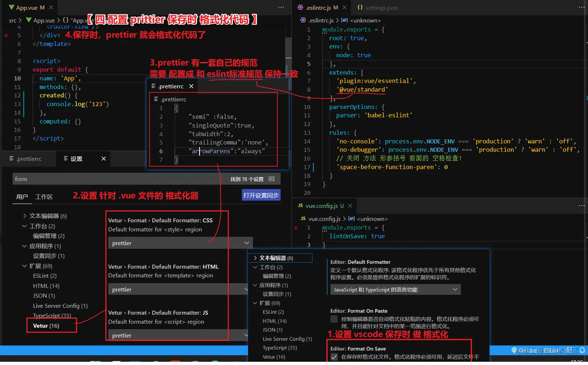Viewport: 588px width, 365px height.
Task: Close the 设置 settings tab
Action: [x=104, y=159]
